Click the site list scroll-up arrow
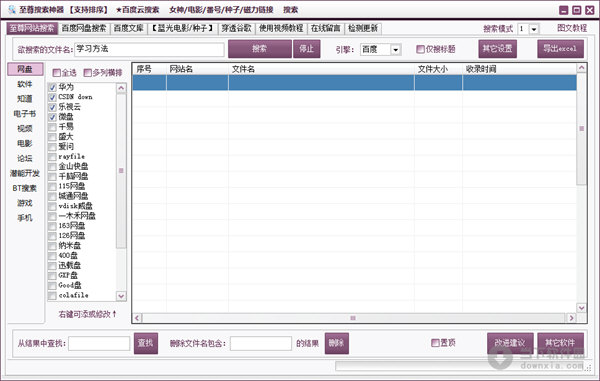Image resolution: width=600 pixels, height=381 pixels. [121, 88]
